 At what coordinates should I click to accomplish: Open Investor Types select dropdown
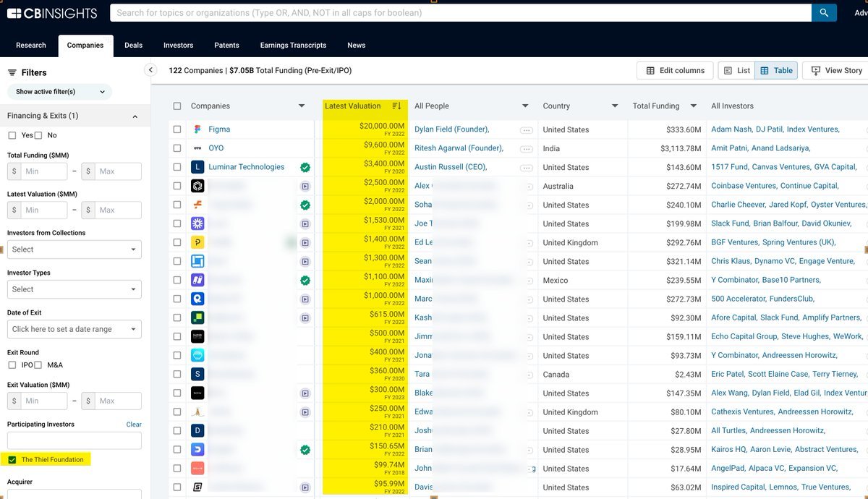[x=74, y=289]
